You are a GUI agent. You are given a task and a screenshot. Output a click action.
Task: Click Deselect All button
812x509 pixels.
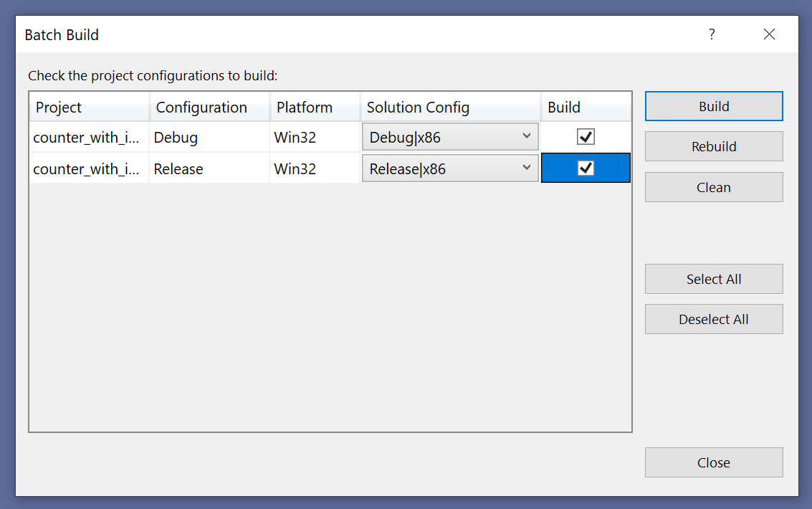click(713, 320)
